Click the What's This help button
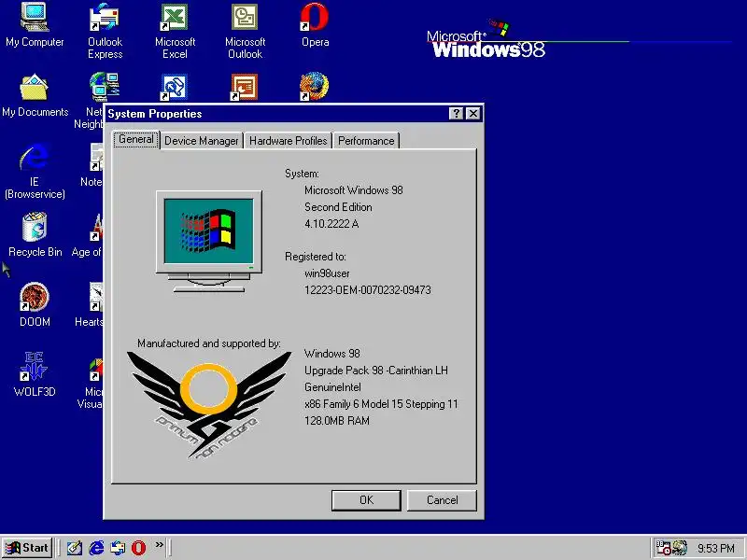 [456, 113]
